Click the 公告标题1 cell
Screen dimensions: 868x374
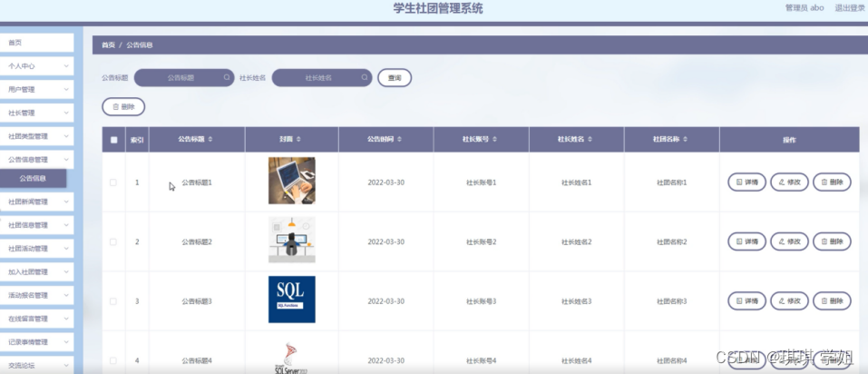click(x=197, y=182)
